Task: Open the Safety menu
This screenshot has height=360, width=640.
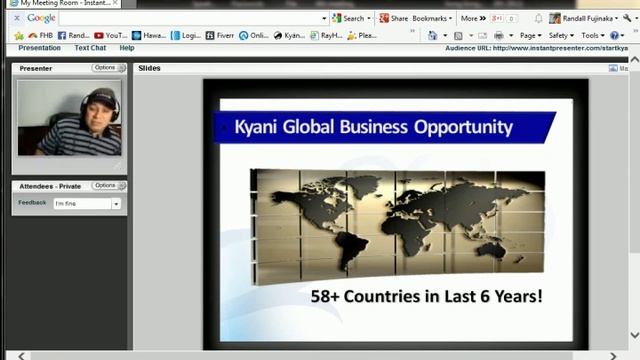Action: [561, 36]
